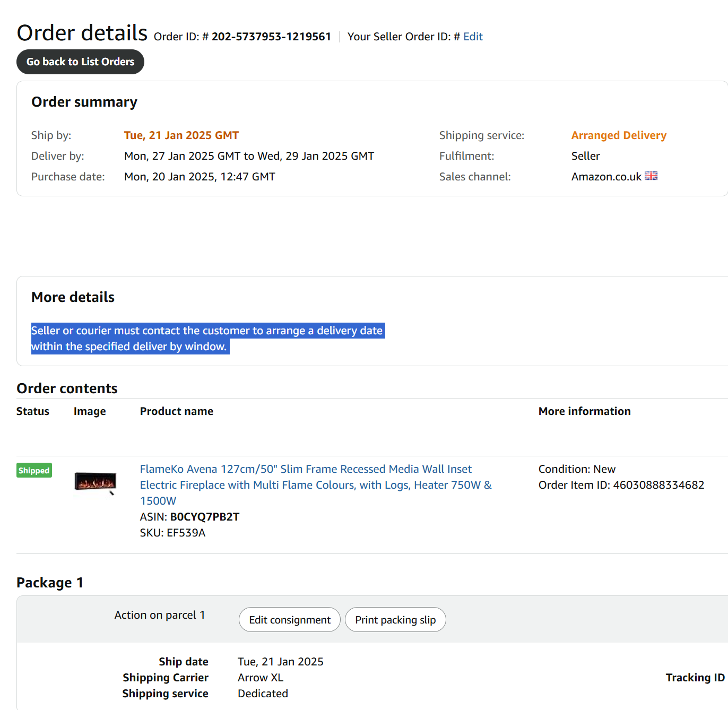Click the order ID number 202-5737953-1219561
This screenshot has width=728, height=710.
tap(271, 37)
